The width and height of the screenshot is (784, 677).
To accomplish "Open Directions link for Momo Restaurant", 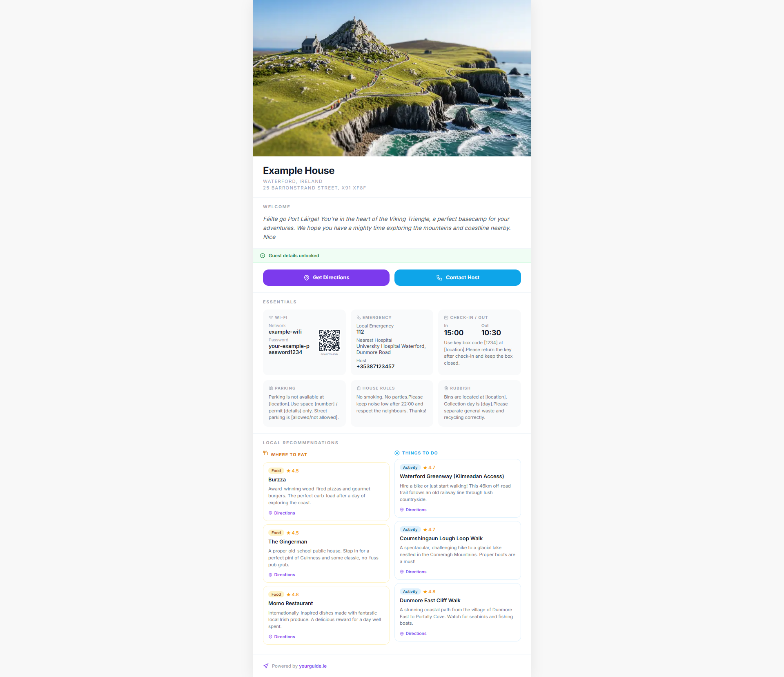I will pos(282,637).
